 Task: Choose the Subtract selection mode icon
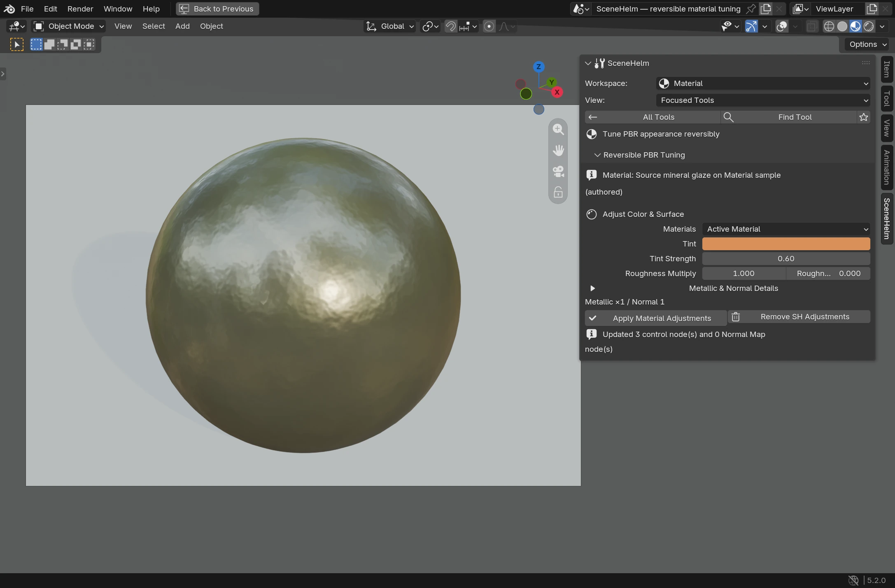coord(63,44)
